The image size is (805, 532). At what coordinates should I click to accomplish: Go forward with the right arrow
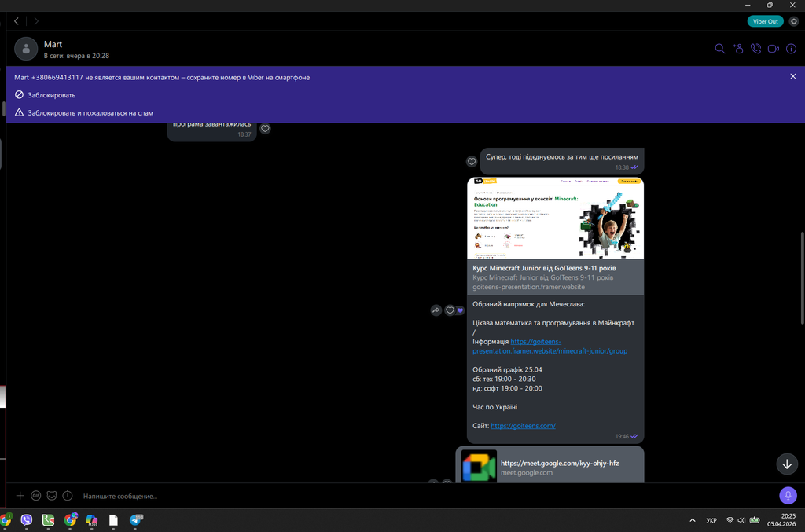pos(36,21)
